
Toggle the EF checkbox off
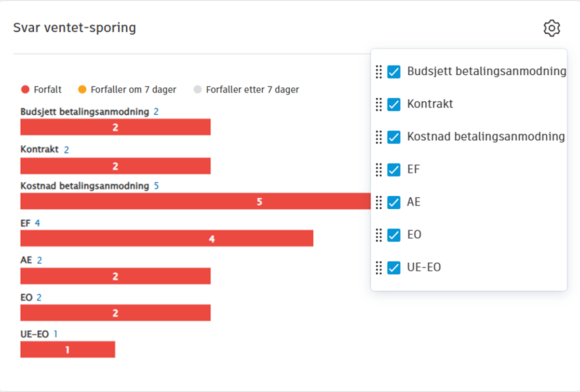pyautogui.click(x=394, y=170)
